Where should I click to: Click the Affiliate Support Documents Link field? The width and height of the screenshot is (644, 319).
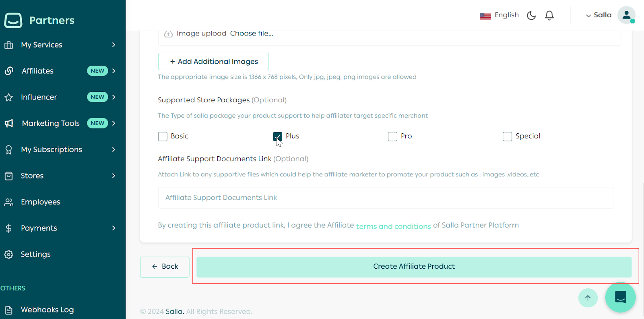tap(386, 198)
